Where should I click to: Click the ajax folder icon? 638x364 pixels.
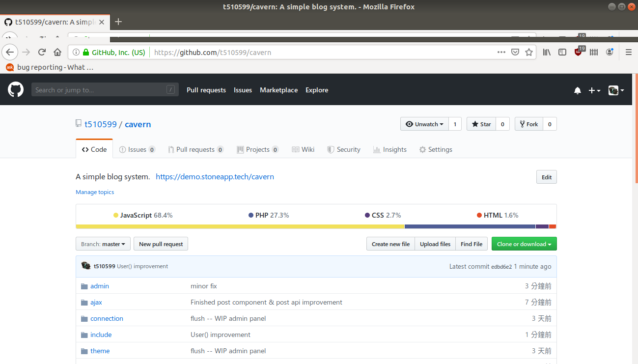[x=84, y=302]
